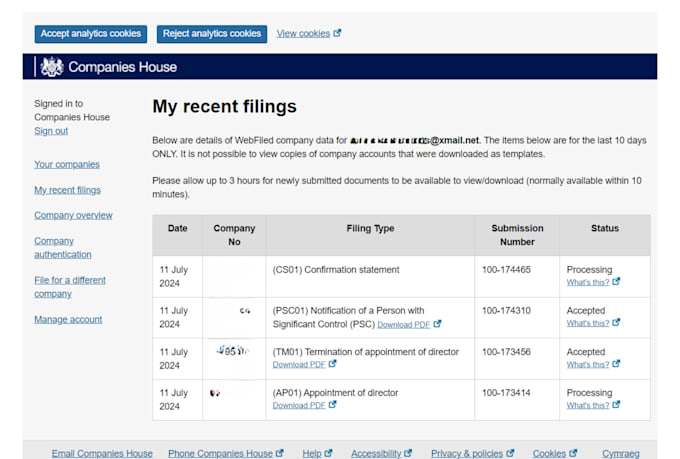Open What's this? for submission 100-174465
This screenshot has height=459, width=680.
tap(588, 282)
